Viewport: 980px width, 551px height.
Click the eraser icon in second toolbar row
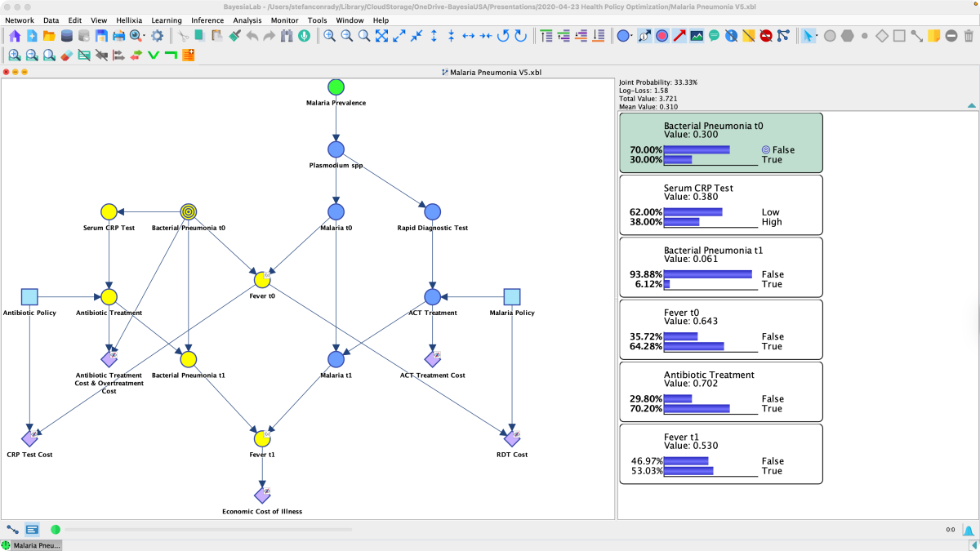tap(67, 56)
